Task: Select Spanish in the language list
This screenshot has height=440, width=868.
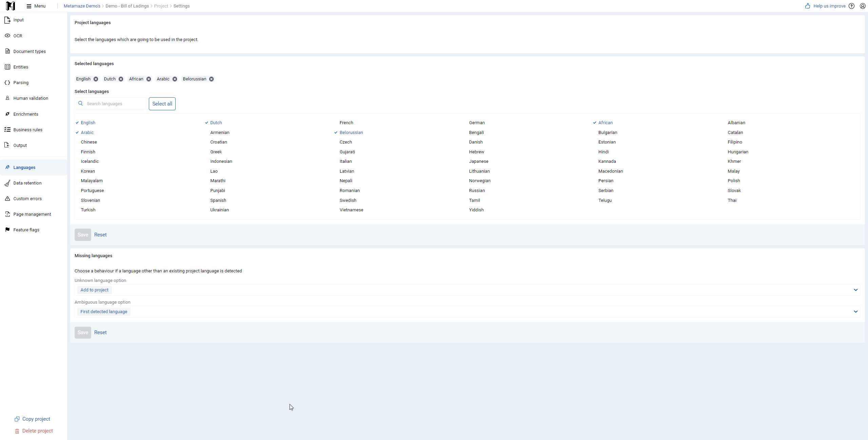Action: [218, 200]
